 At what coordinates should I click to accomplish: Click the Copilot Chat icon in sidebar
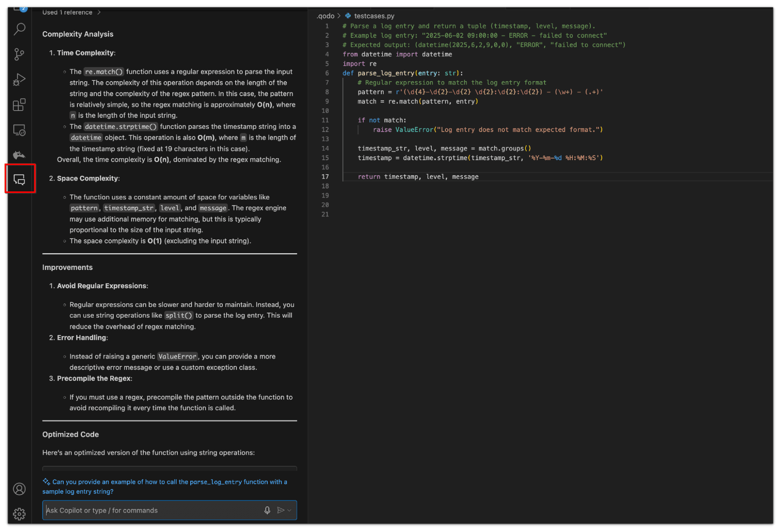20,179
